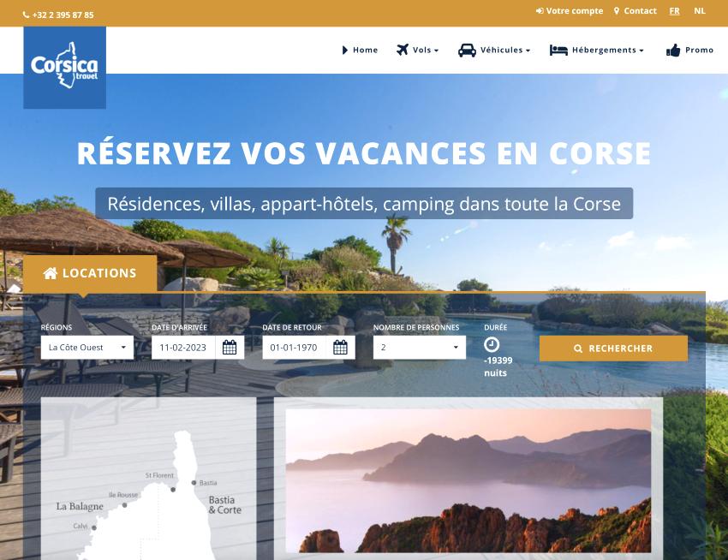Viewport: 728px width, 560px height.
Task: Select the Locations tab
Action: pyautogui.click(x=90, y=273)
